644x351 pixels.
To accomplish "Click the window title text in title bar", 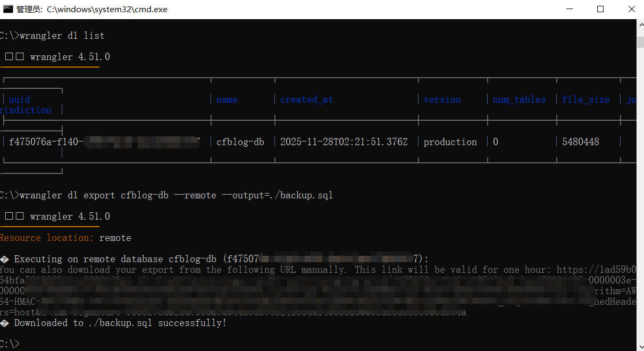I will pos(91,9).
